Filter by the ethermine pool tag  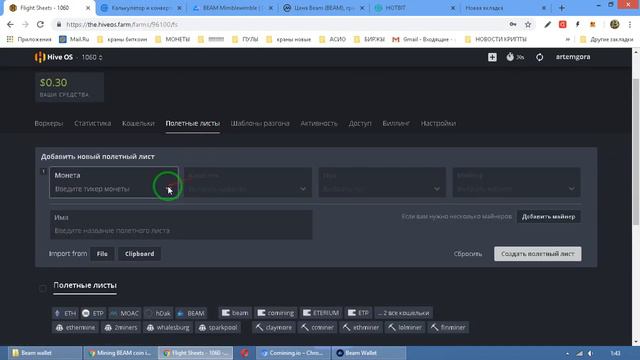76,328
